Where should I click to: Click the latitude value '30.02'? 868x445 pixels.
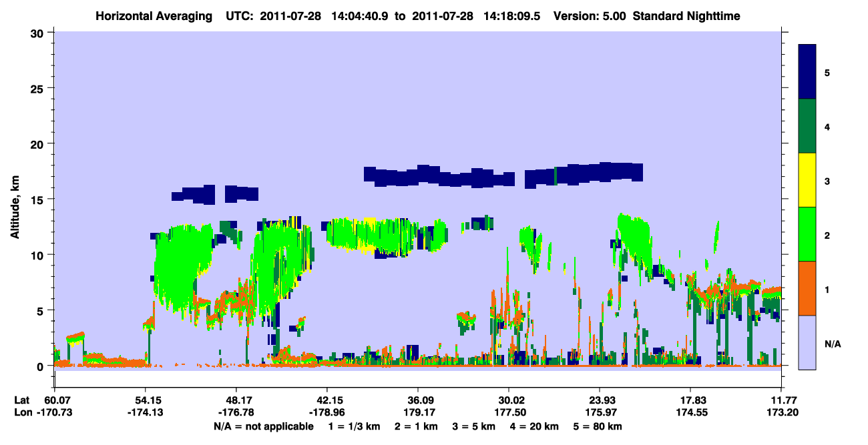pos(509,400)
